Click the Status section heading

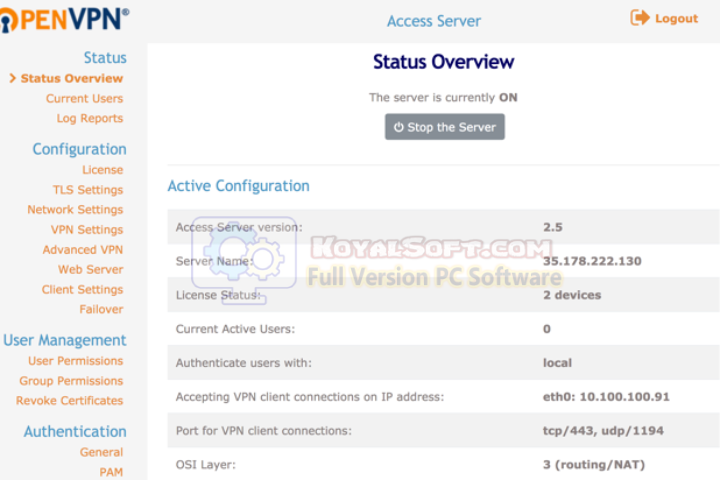(105, 58)
